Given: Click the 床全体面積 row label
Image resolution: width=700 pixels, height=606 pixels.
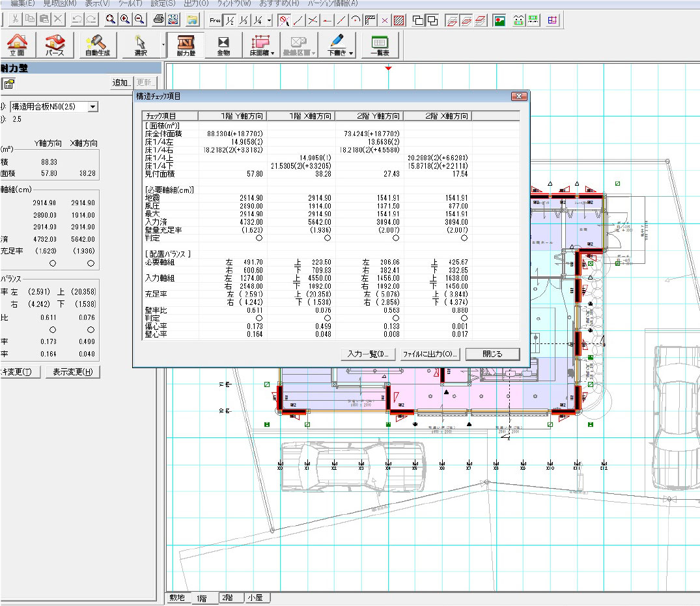Looking at the screenshot, I should [163, 134].
